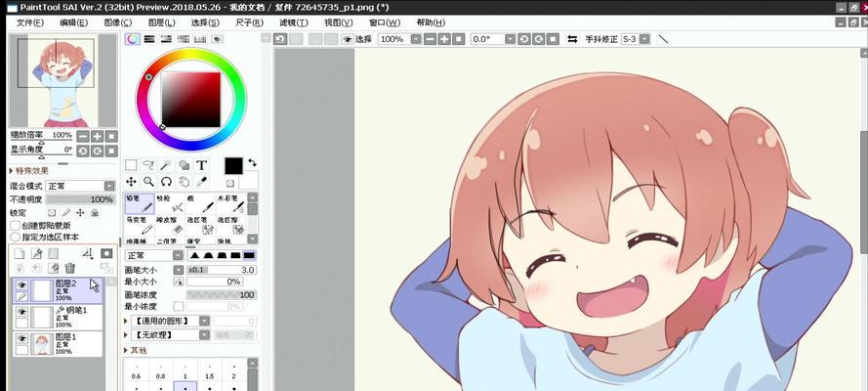Open the 帮助(H) menu

431,22
